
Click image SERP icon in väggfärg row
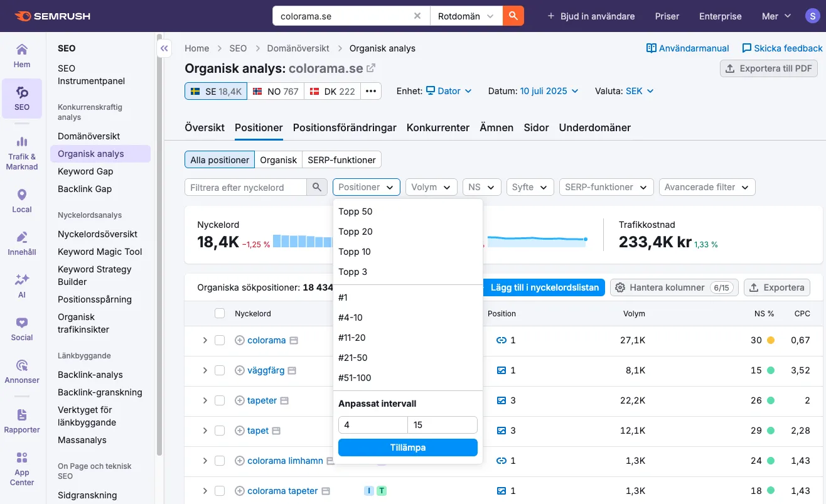point(501,370)
